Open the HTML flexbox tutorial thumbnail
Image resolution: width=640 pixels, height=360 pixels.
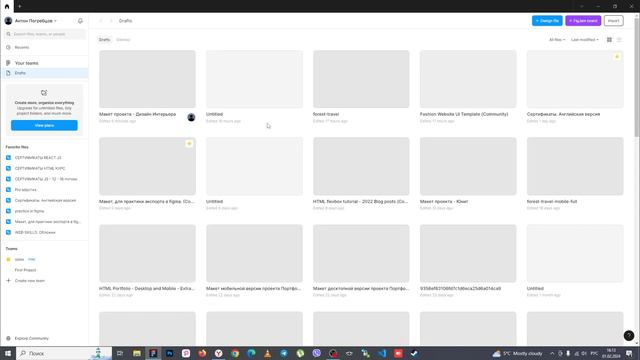click(x=361, y=166)
